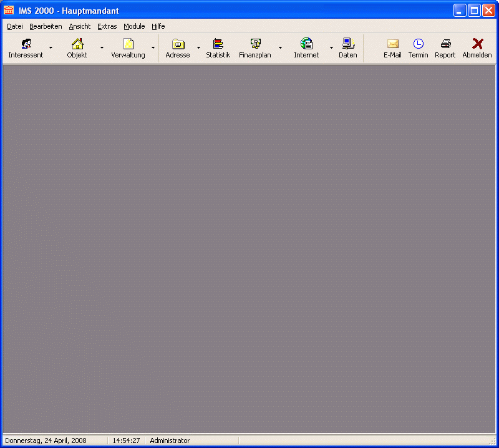Expand the Objekt dropdown arrow
Screen dimensions: 499x448
click(102, 48)
